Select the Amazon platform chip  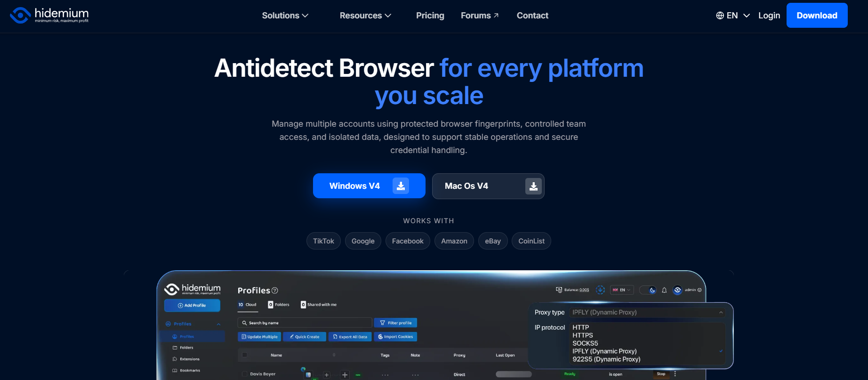(x=454, y=241)
